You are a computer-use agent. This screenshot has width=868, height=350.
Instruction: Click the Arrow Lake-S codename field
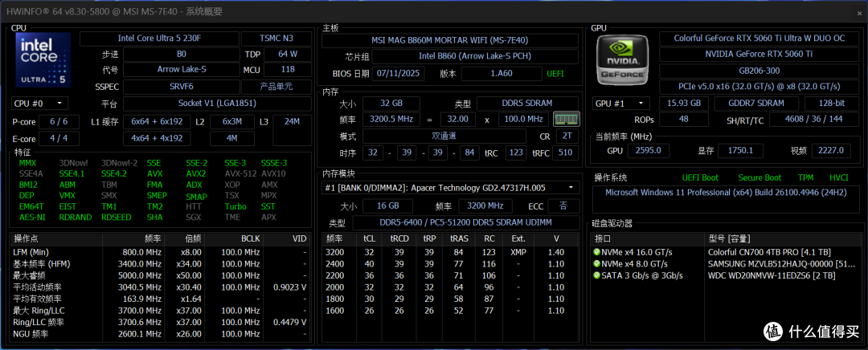(x=182, y=70)
